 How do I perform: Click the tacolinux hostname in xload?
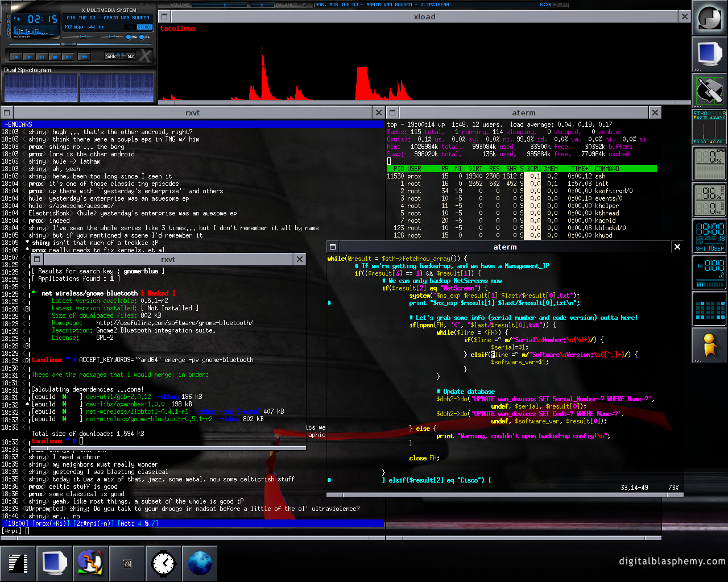(178, 28)
